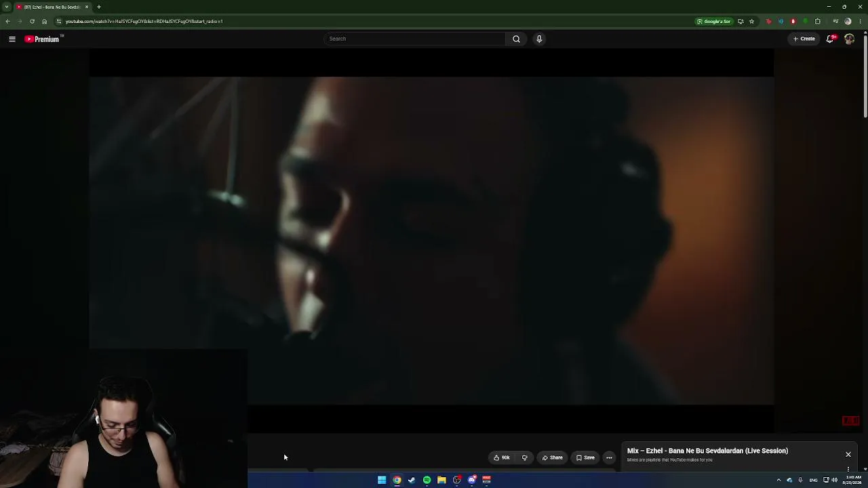Dislike this video

[524, 457]
